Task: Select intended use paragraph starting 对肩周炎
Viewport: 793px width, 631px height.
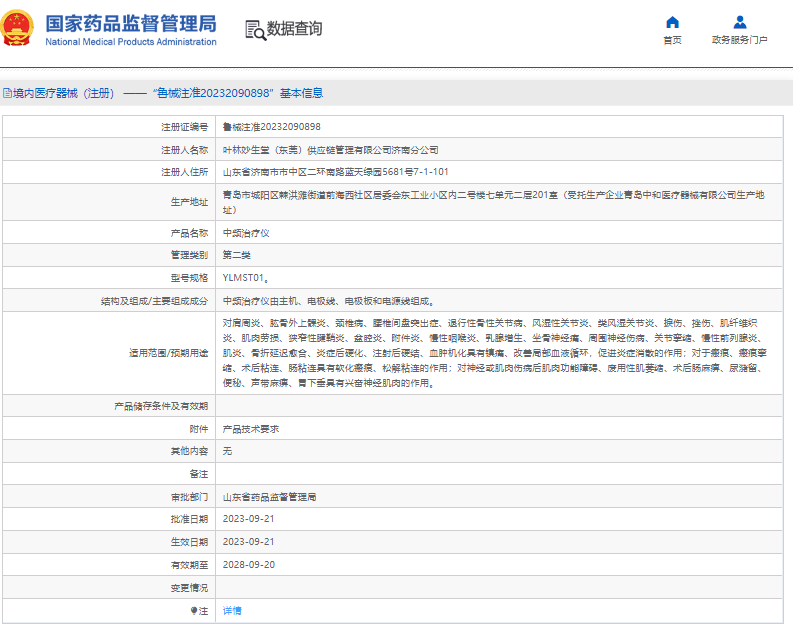Action: pyautogui.click(x=495, y=353)
